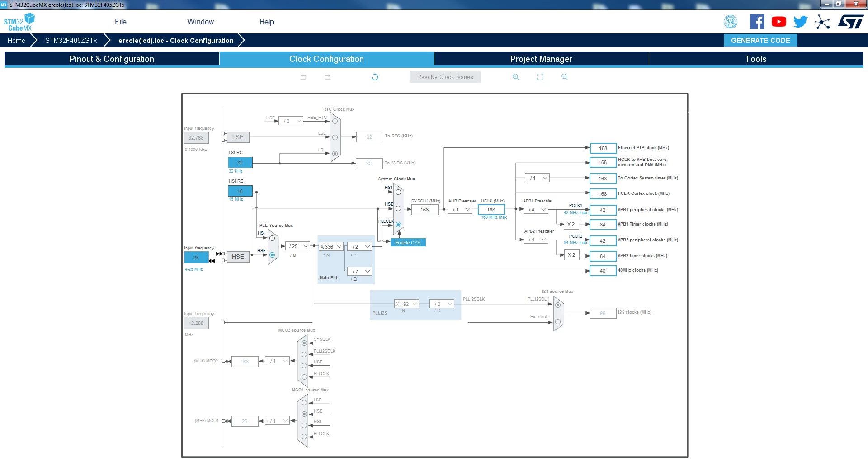Click the redo arrow icon in clock toolbar

(328, 77)
